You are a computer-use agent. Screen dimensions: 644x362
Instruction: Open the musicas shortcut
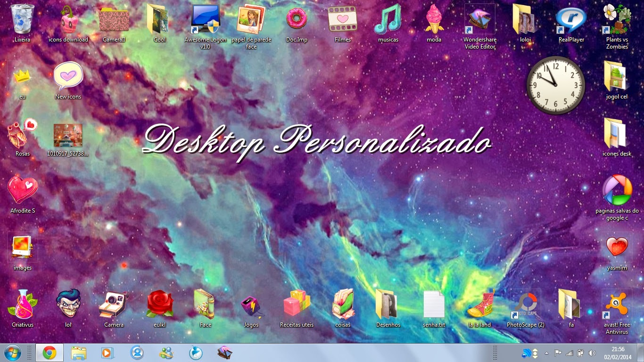(x=388, y=20)
